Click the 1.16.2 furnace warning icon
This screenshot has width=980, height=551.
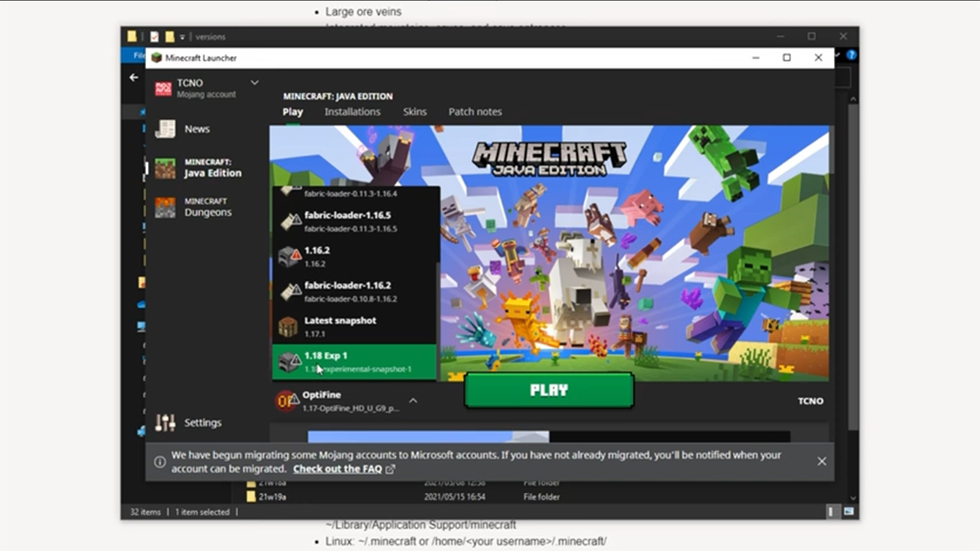pyautogui.click(x=289, y=256)
